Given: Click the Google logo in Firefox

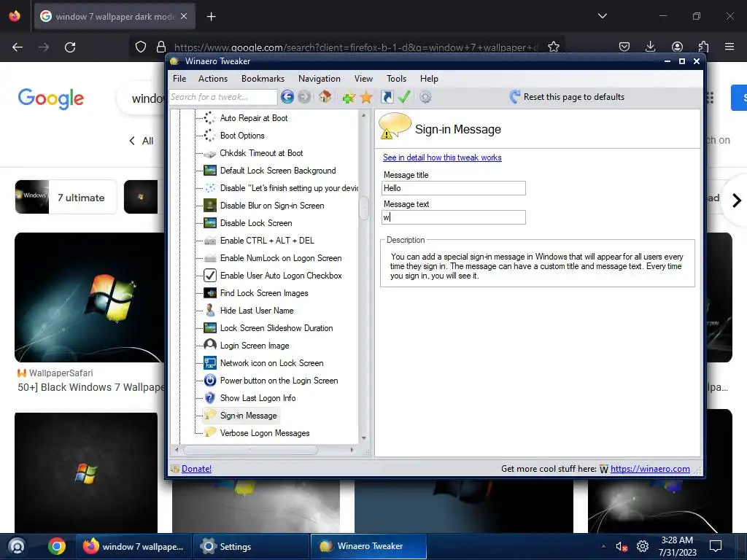Looking at the screenshot, I should point(51,98).
